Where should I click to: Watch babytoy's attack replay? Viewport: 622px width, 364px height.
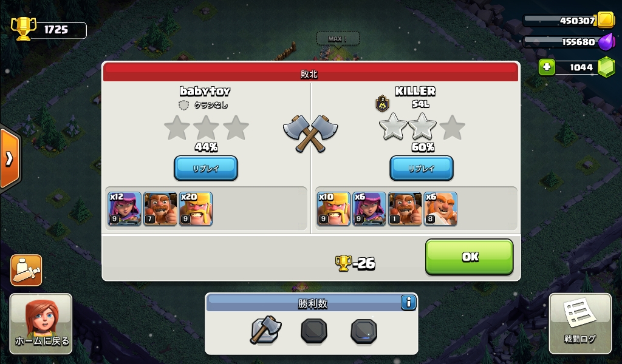[x=206, y=168]
